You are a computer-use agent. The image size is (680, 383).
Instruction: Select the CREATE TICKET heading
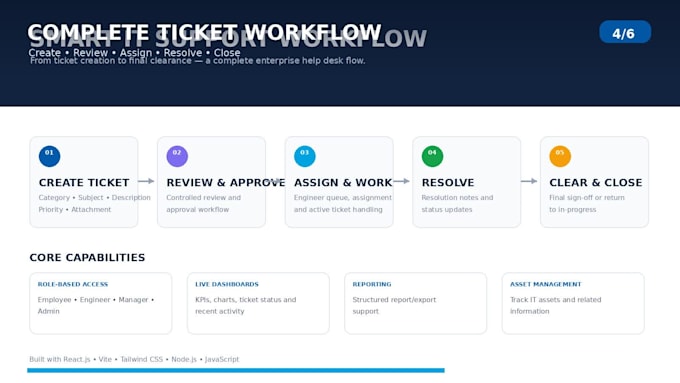pos(84,183)
